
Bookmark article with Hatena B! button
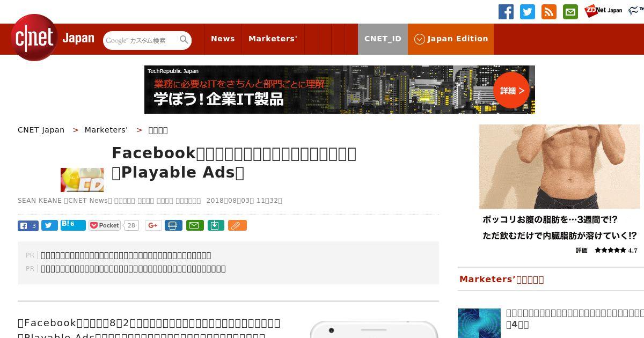[73, 225]
